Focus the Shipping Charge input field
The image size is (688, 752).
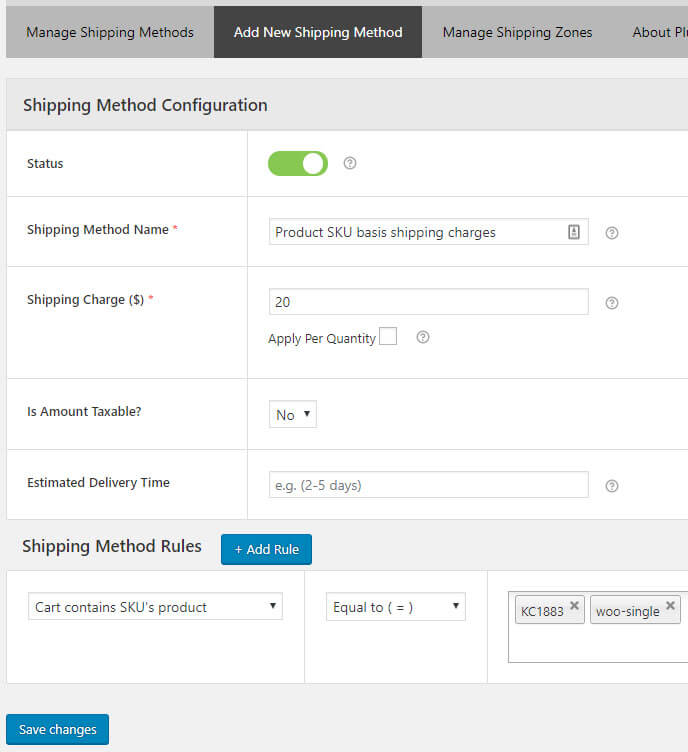(428, 302)
